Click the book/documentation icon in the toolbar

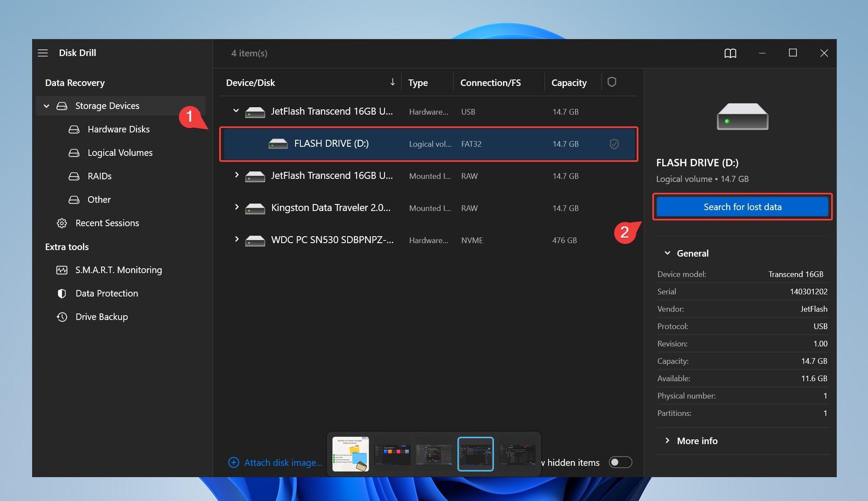point(729,53)
